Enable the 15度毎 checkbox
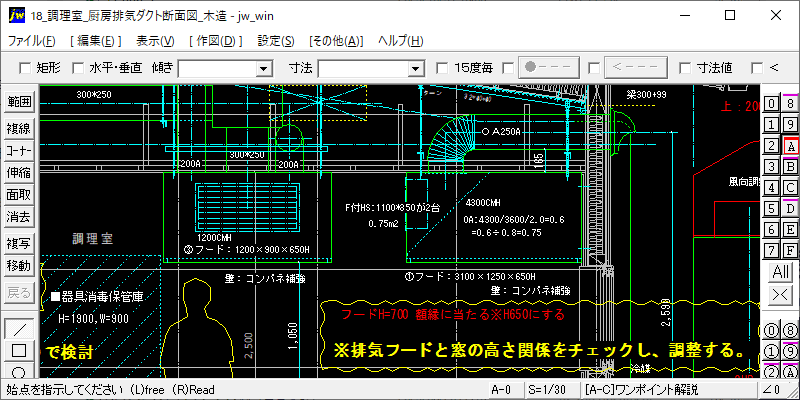This screenshot has height=400, width=800. [x=443, y=67]
